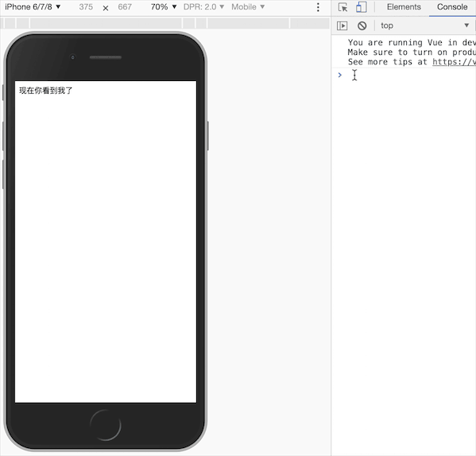Viewport: 476px width, 456px height.
Task: Click the 'You are running Vue' console message
Action: click(412, 42)
